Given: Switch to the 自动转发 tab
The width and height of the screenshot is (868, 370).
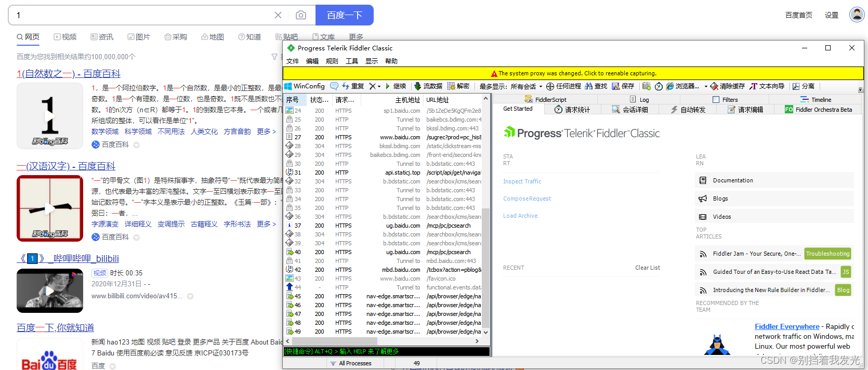Looking at the screenshot, I should pyautogui.click(x=688, y=110).
